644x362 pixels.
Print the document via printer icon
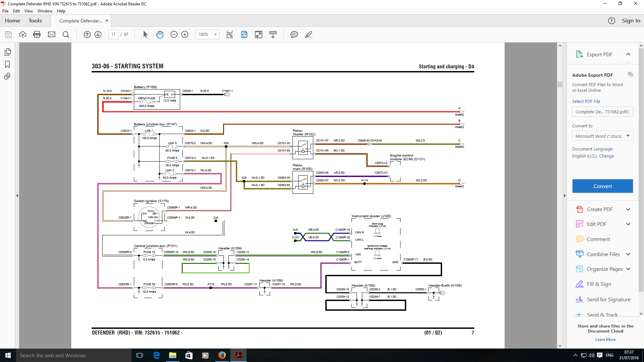[37, 35]
